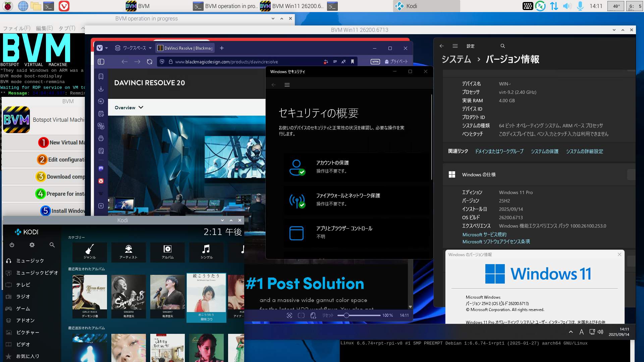Search in the Windows Settings window
The image size is (644, 362).
point(502,46)
